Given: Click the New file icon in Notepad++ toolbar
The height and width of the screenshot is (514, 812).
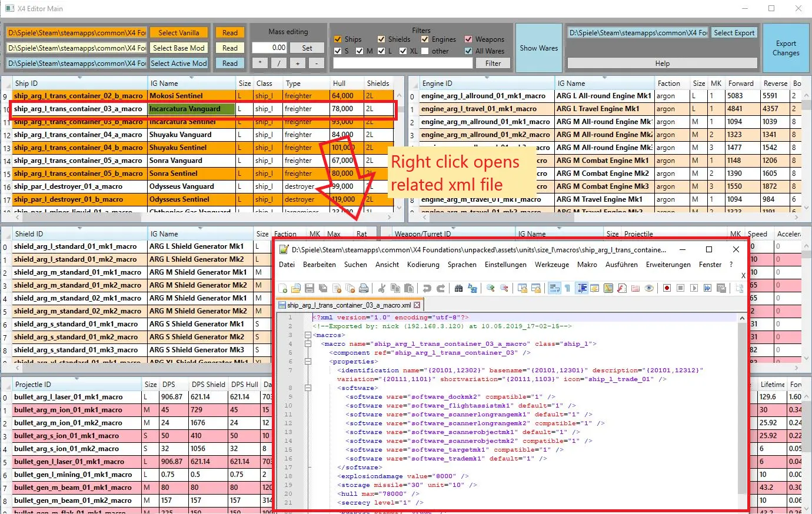Looking at the screenshot, I should click(282, 288).
